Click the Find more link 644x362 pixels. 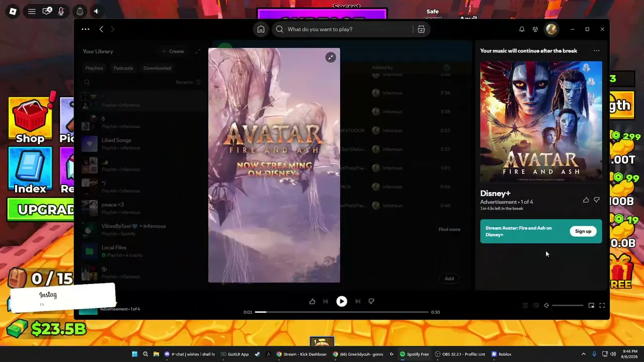pyautogui.click(x=449, y=229)
